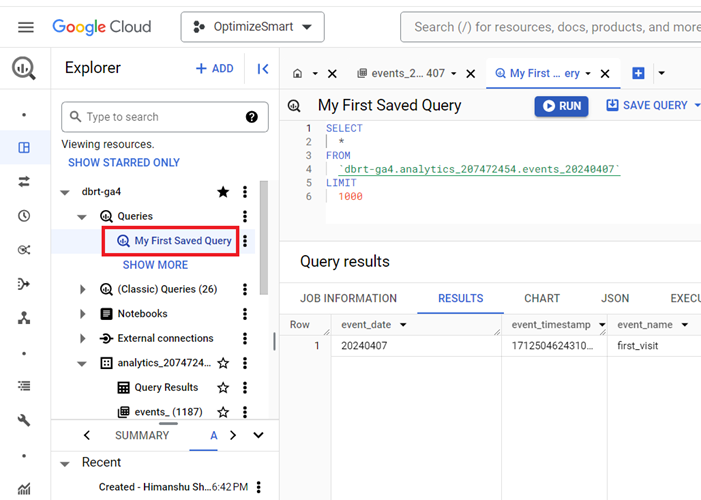The width and height of the screenshot is (701, 500).
Task: Close the My First ... ery tab
Action: 605,74
